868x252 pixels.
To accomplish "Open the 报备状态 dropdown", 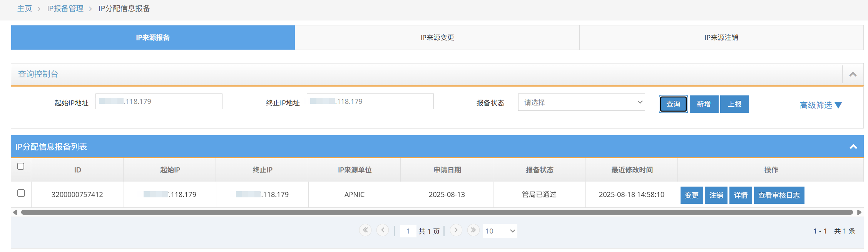I will [x=581, y=102].
